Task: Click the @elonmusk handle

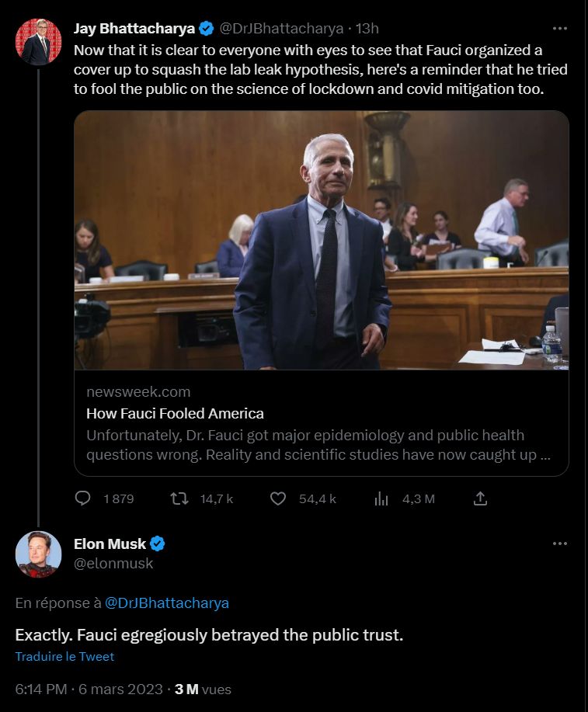Action: (113, 564)
